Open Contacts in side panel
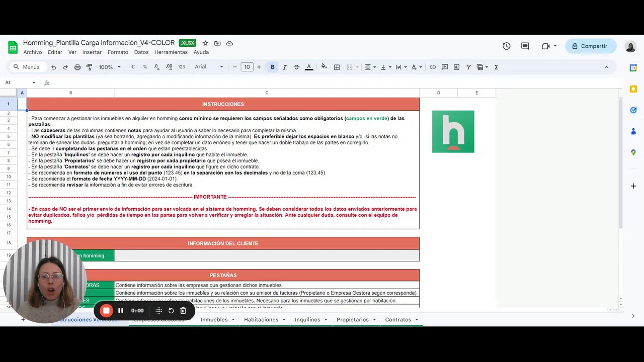This screenshot has height=362, width=644. click(x=633, y=131)
